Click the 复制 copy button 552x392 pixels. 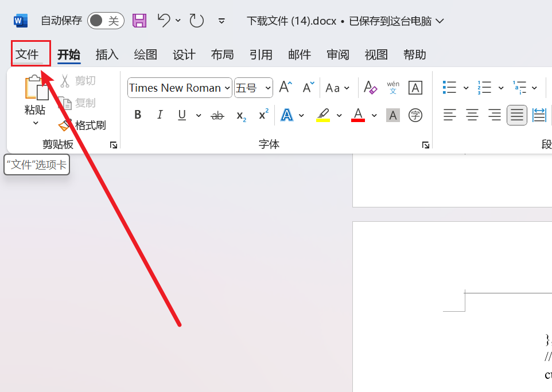tap(78, 103)
